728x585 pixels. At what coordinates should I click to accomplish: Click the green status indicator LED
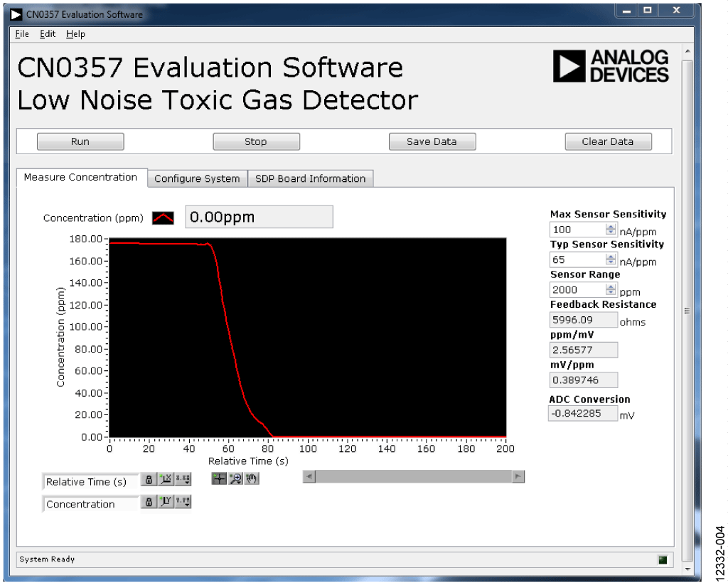coord(663,560)
